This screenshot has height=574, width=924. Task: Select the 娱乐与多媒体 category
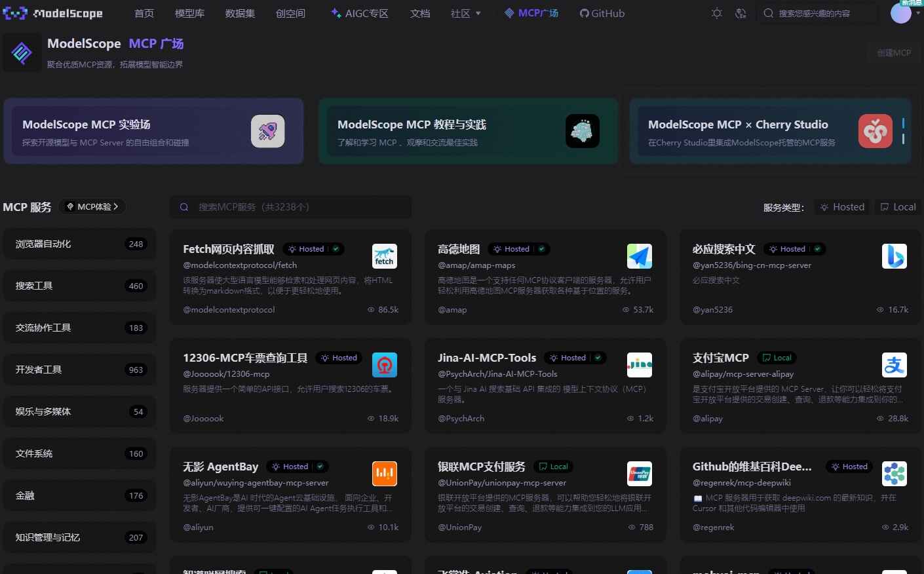point(80,411)
